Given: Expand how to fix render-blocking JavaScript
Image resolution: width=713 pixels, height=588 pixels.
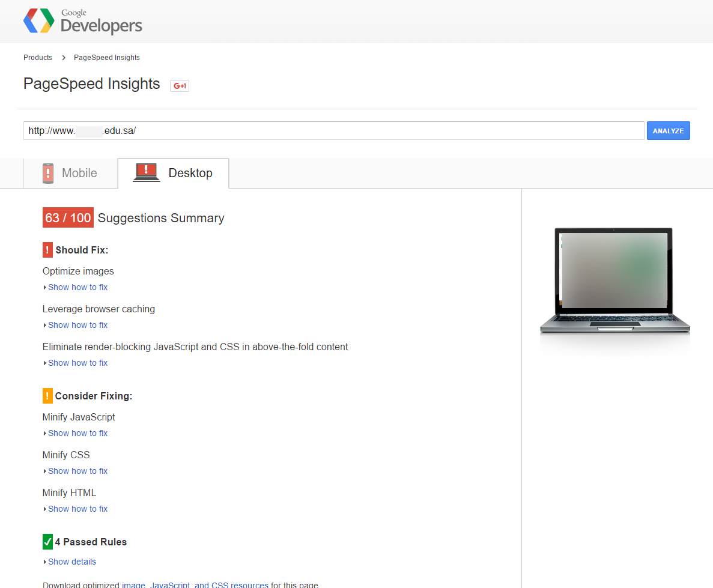Looking at the screenshot, I should pos(77,363).
